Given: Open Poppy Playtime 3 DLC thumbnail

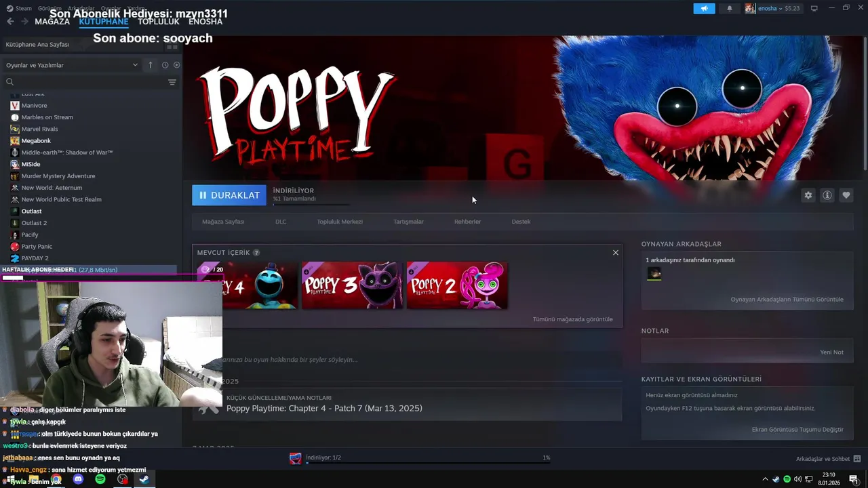Looking at the screenshot, I should (x=352, y=285).
